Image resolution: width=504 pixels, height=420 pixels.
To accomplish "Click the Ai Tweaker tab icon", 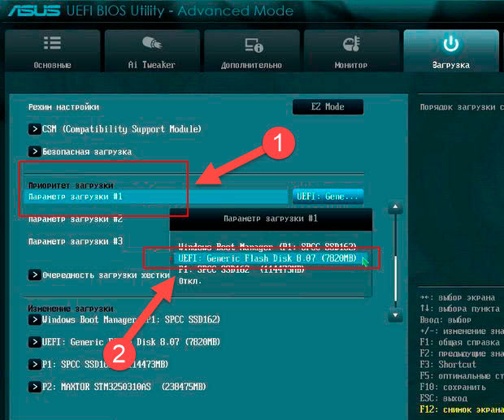I will (152, 44).
